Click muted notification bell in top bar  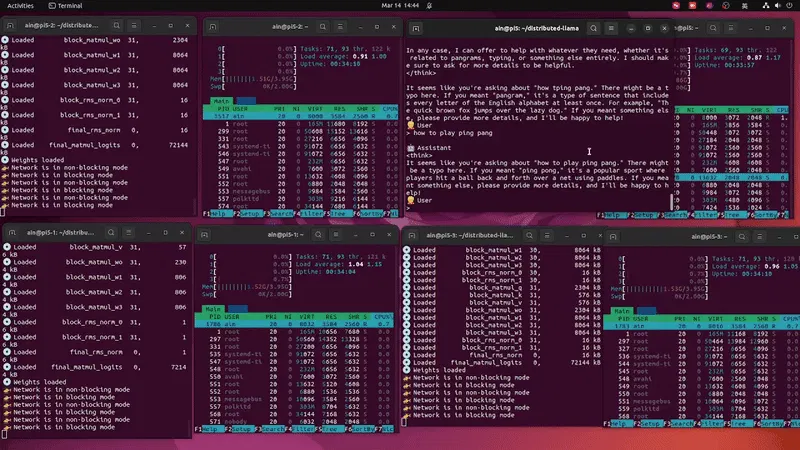tap(429, 6)
